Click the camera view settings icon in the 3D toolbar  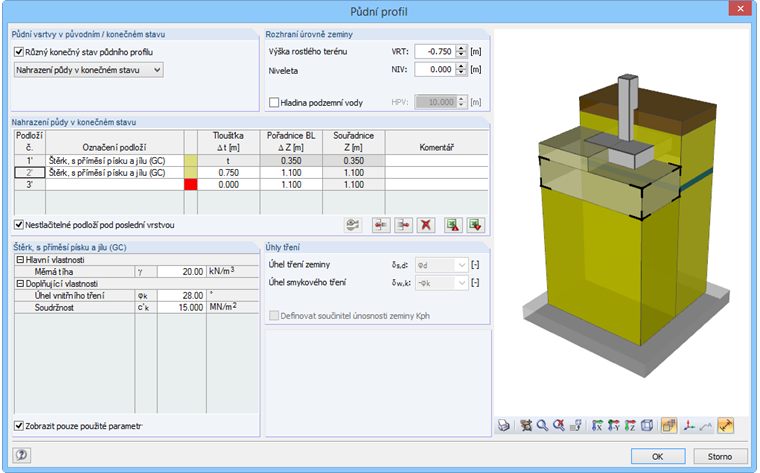pyautogui.click(x=526, y=426)
